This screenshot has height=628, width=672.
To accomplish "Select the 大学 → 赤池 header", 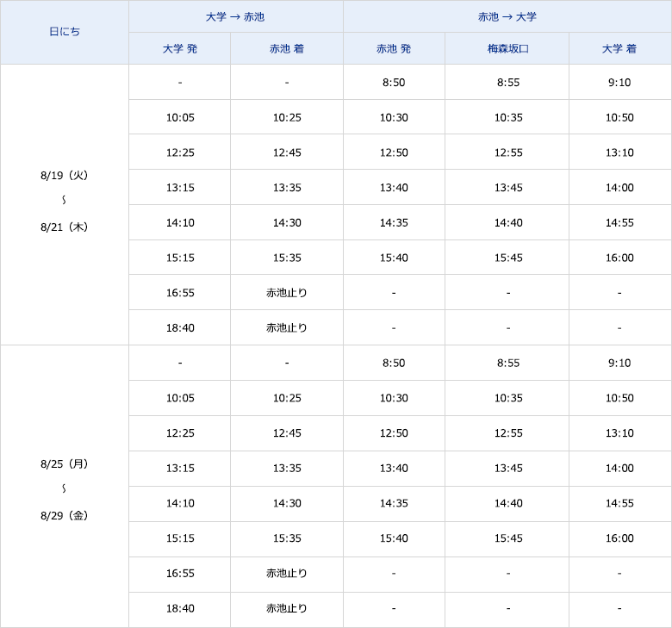I will click(235, 17).
